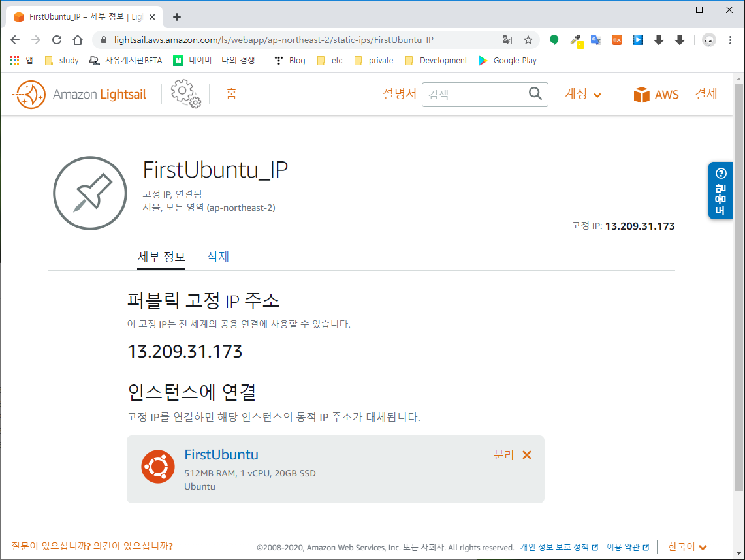This screenshot has height=560, width=745.
Task: Click the browser forward arrow
Action: tap(36, 40)
